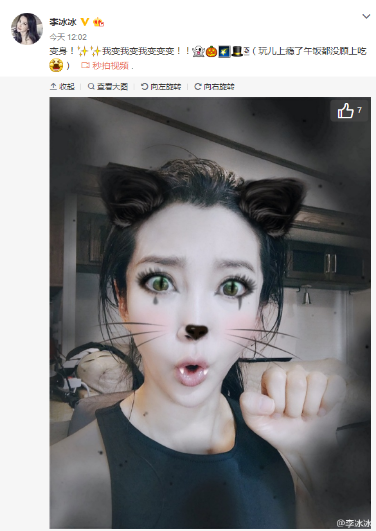Open the post options chevron menu
The height and width of the screenshot is (531, 376).
click(366, 16)
